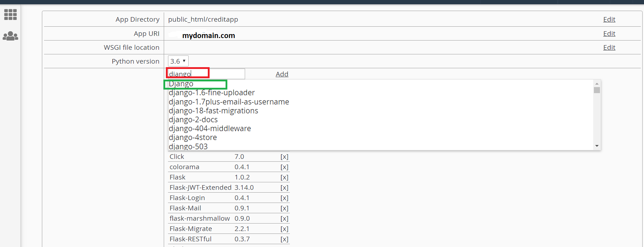This screenshot has height=247, width=644.
Task: Click the App Directory label
Action: [137, 20]
